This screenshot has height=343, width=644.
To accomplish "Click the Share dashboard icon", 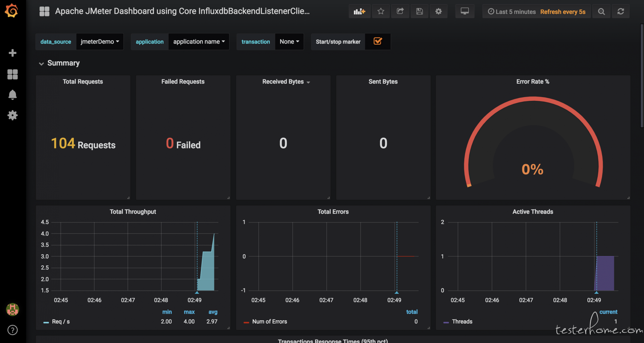I will [400, 11].
